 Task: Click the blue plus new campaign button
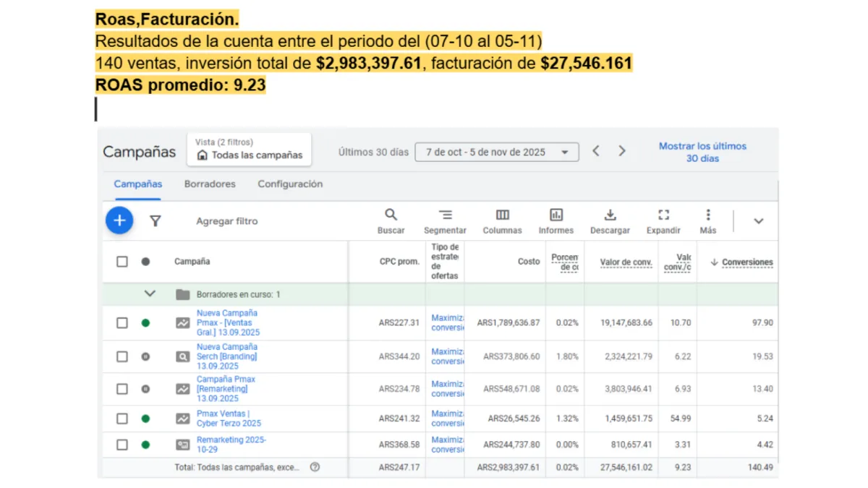(x=119, y=221)
